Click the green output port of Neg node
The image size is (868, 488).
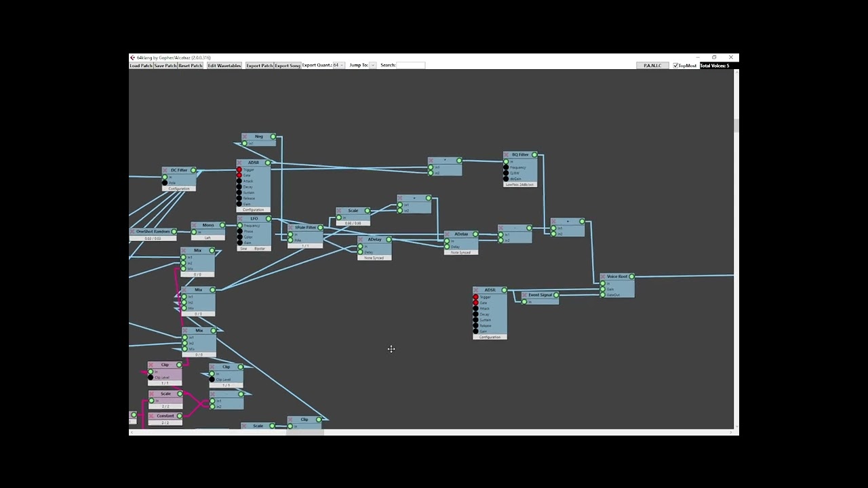tap(273, 137)
